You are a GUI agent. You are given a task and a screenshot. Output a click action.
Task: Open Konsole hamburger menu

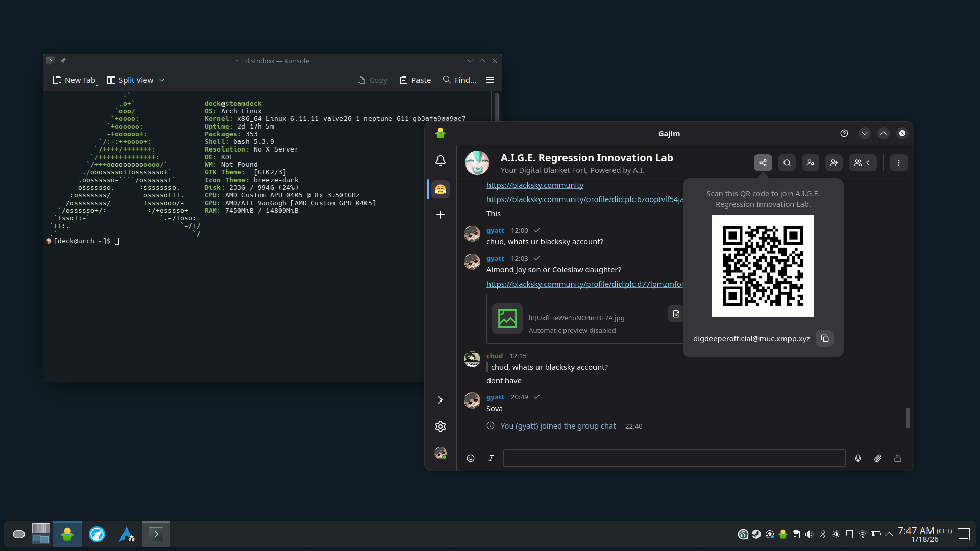489,80
